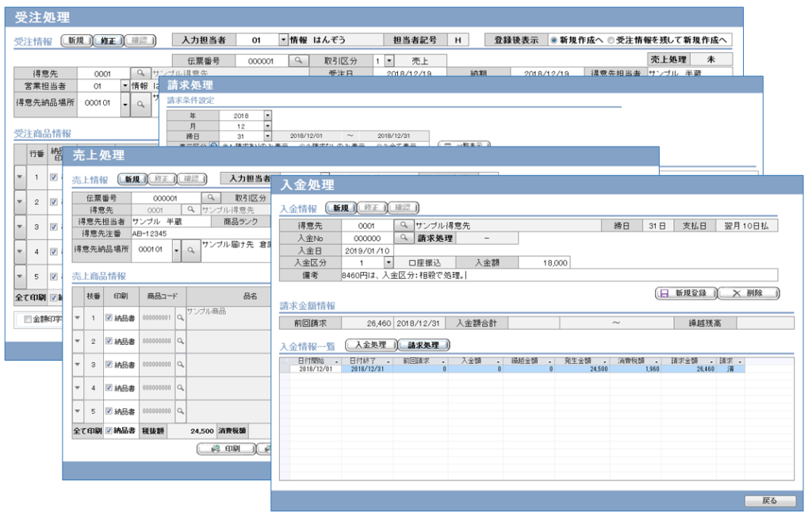Toggle 納品書 checkbox for row 3 in 売上処理
Viewport: 812px width, 516px height.
click(x=109, y=365)
